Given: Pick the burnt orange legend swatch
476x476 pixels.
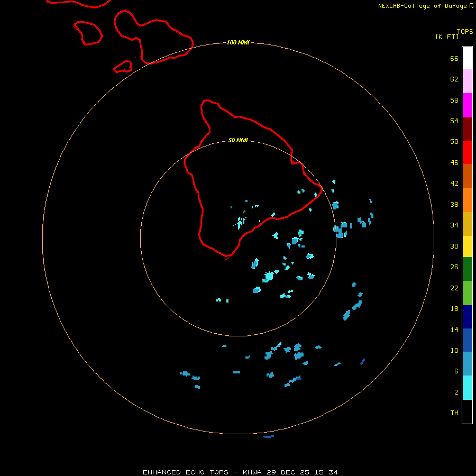Looking at the screenshot, I should [467, 176].
